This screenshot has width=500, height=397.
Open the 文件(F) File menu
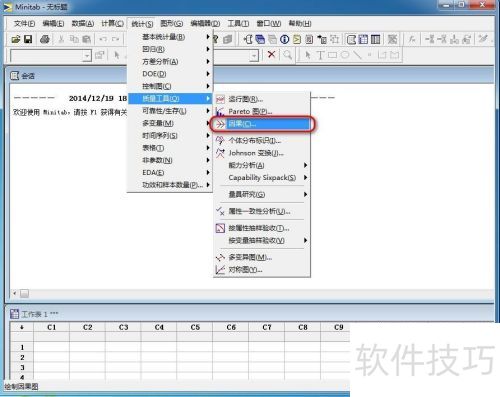tap(24, 23)
